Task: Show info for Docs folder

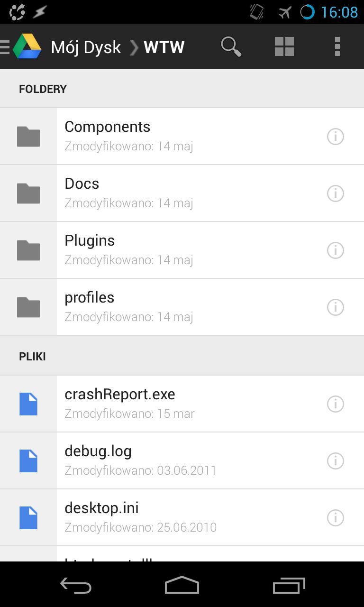Action: [336, 193]
